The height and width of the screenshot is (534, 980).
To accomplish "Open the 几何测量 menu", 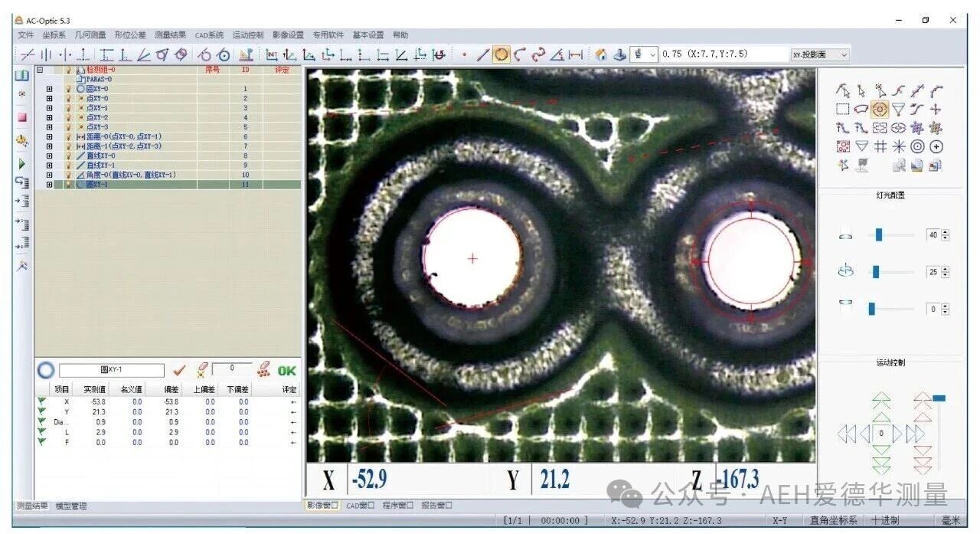I will (90, 35).
